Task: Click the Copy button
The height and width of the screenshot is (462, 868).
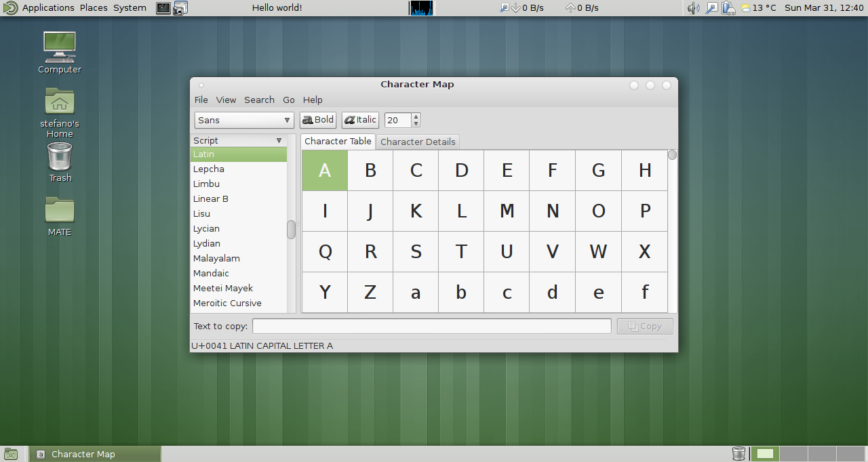Action: 644,326
